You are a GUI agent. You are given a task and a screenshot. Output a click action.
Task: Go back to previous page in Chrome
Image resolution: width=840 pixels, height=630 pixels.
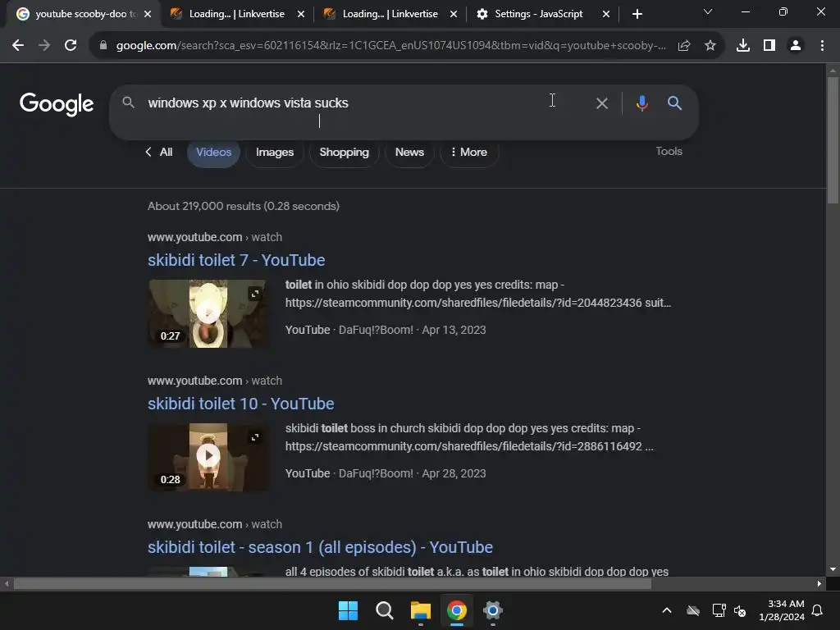click(18, 46)
